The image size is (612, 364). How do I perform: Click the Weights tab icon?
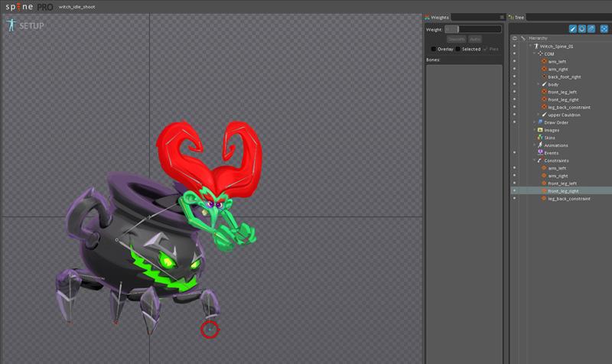(428, 17)
